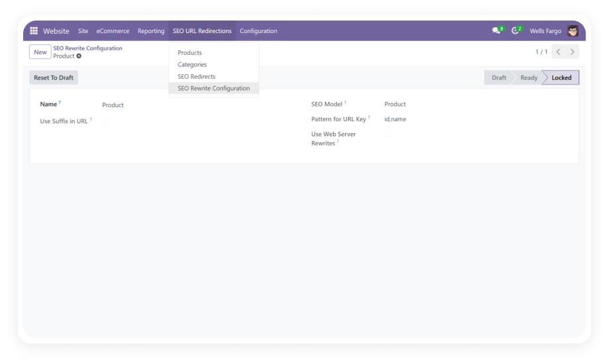Open the eCommerce menu

[x=113, y=30]
